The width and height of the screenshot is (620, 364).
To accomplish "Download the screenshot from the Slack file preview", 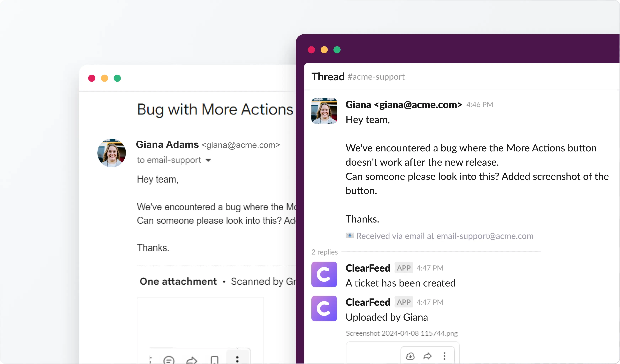I will (x=410, y=356).
